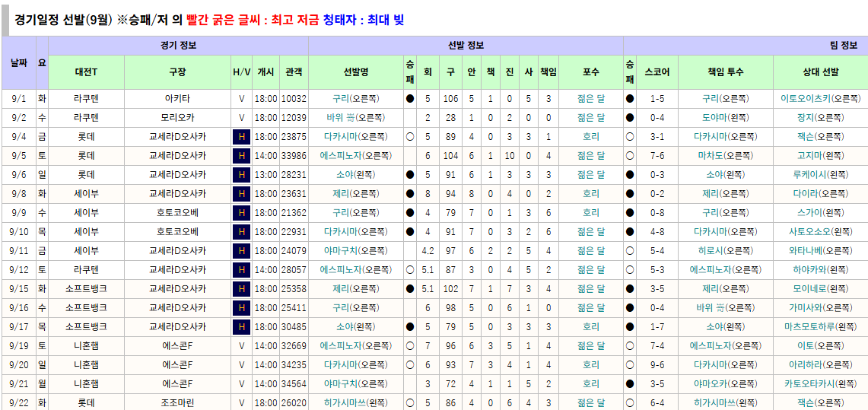Open starter 소야(왼쪽) link in the 9/6 row
The width and height of the screenshot is (868, 410).
[356, 175]
